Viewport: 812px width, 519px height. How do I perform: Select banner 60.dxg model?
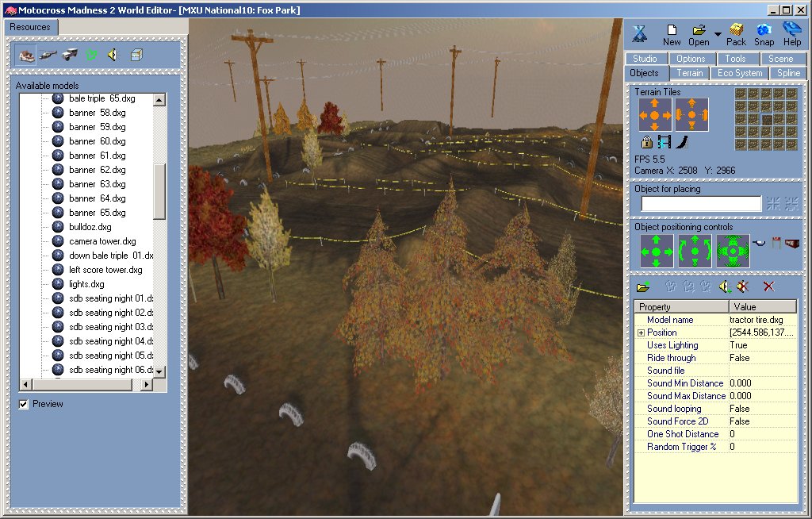[x=98, y=141]
